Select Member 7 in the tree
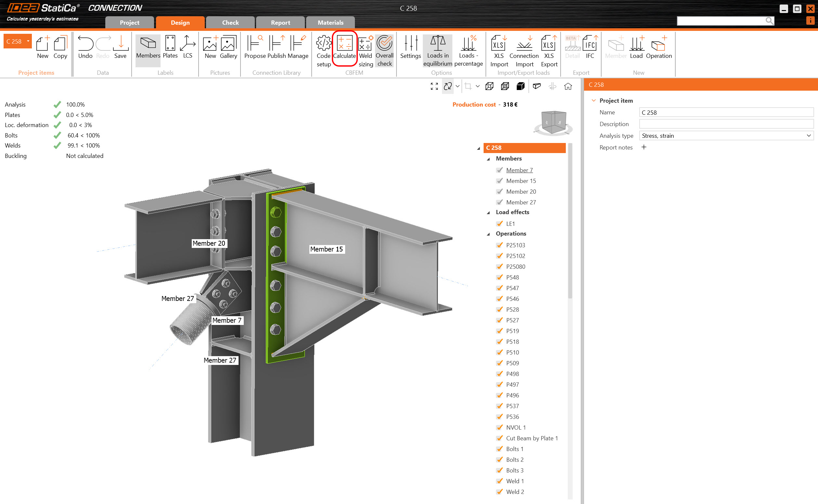 (519, 170)
